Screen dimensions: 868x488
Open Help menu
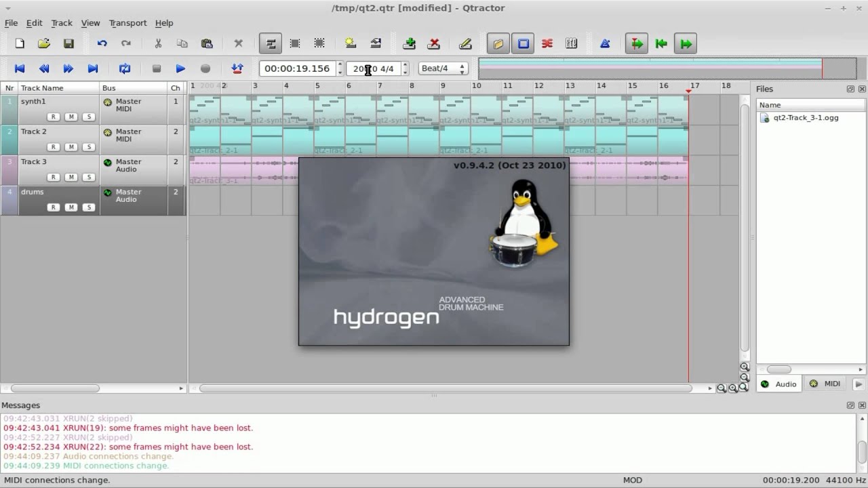tap(164, 23)
